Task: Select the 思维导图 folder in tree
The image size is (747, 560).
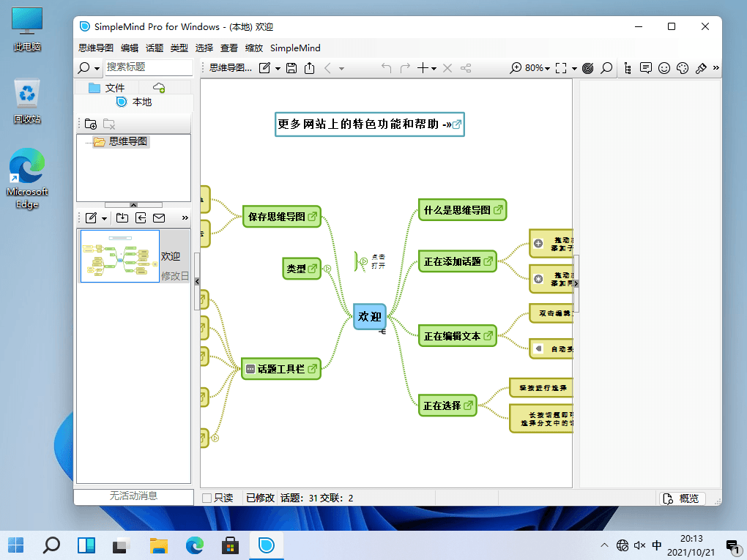Action: (x=122, y=141)
